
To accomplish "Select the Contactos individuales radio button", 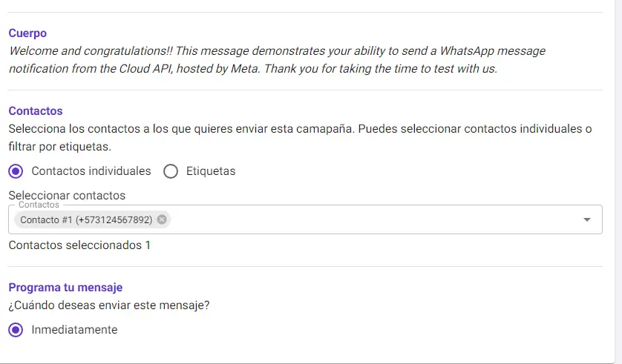I will [16, 171].
